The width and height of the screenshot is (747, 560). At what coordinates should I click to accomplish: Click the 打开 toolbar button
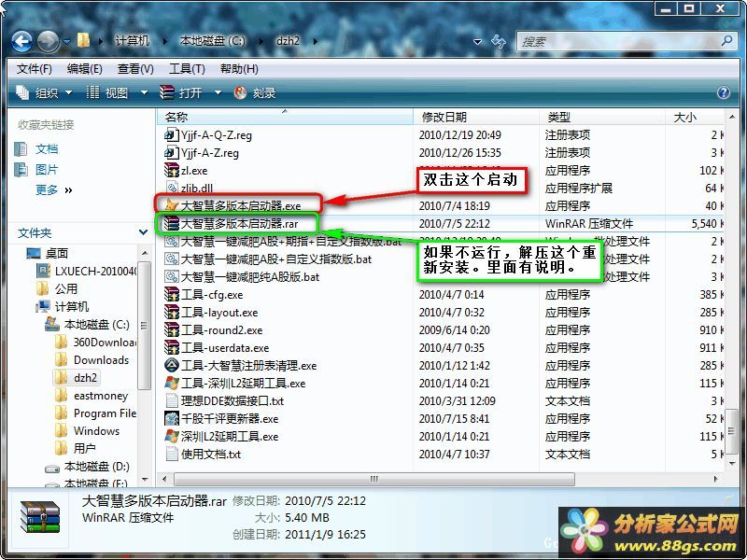(180, 92)
